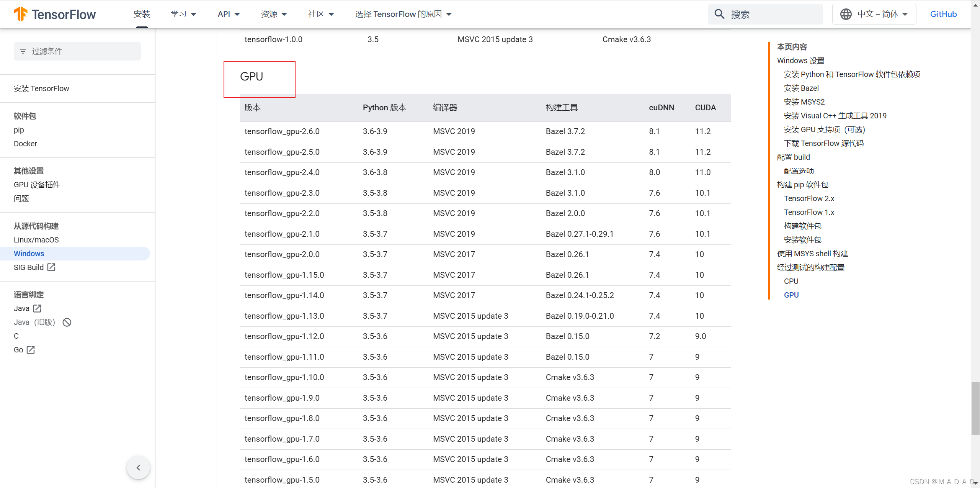Click the vertical page scrollbar thumb
980x488 pixels.
click(975, 408)
